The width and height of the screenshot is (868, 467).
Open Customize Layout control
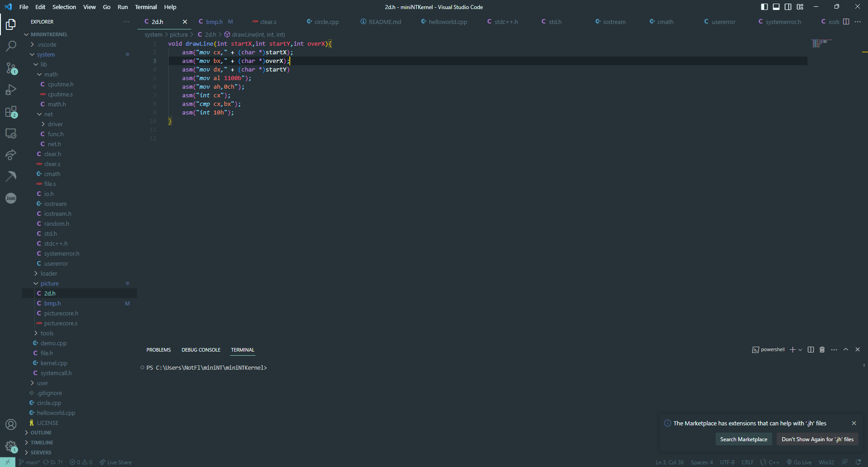pos(800,7)
